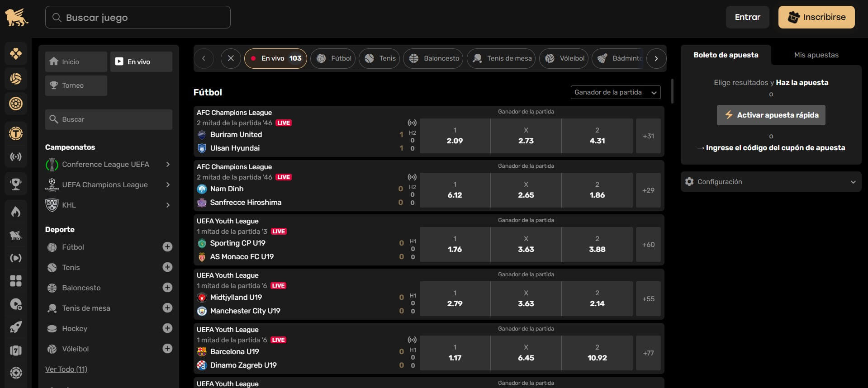Click the stream icon for Barcelona U19 match

(x=412, y=340)
